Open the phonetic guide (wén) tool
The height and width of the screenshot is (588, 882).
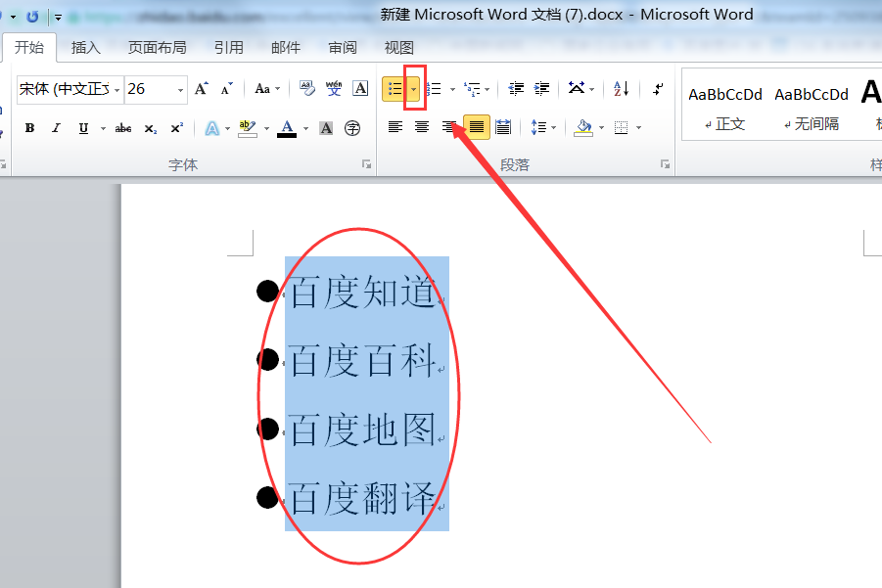[334, 88]
